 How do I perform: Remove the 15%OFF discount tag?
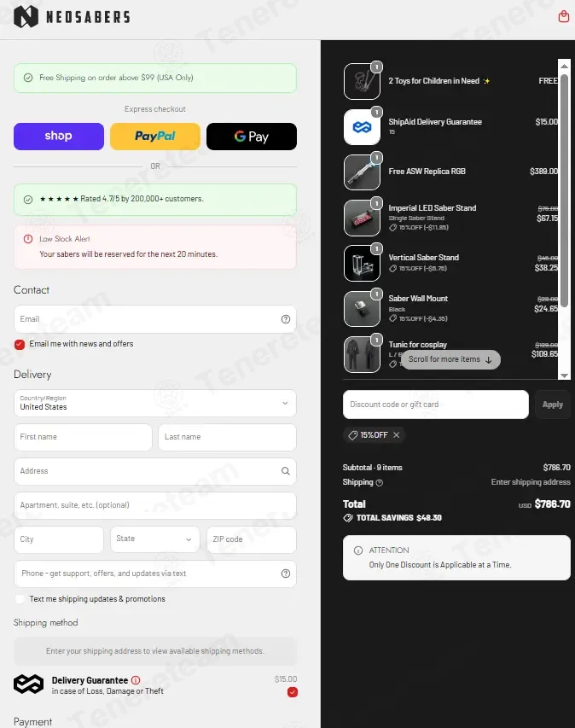click(x=397, y=435)
